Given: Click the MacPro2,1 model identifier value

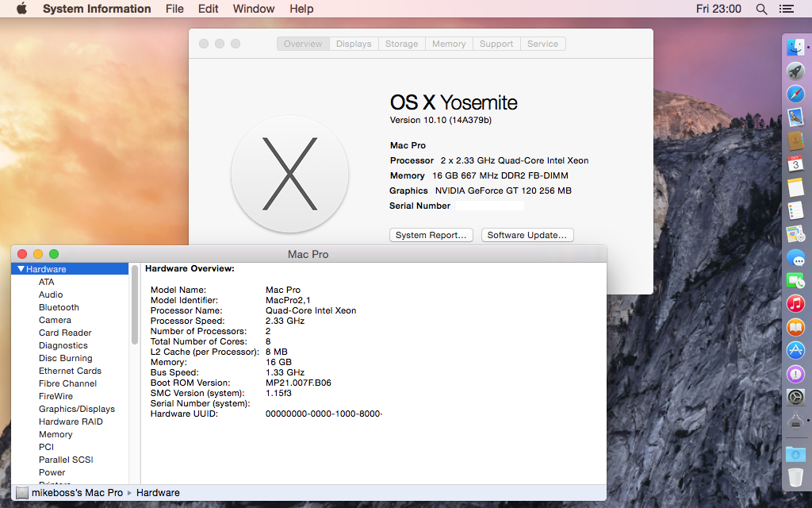Looking at the screenshot, I should tap(288, 300).
